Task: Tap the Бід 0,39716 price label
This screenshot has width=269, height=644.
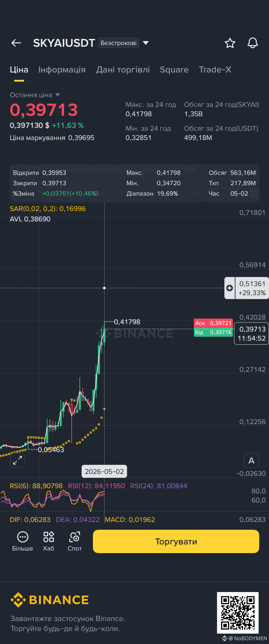Action: pos(213,332)
